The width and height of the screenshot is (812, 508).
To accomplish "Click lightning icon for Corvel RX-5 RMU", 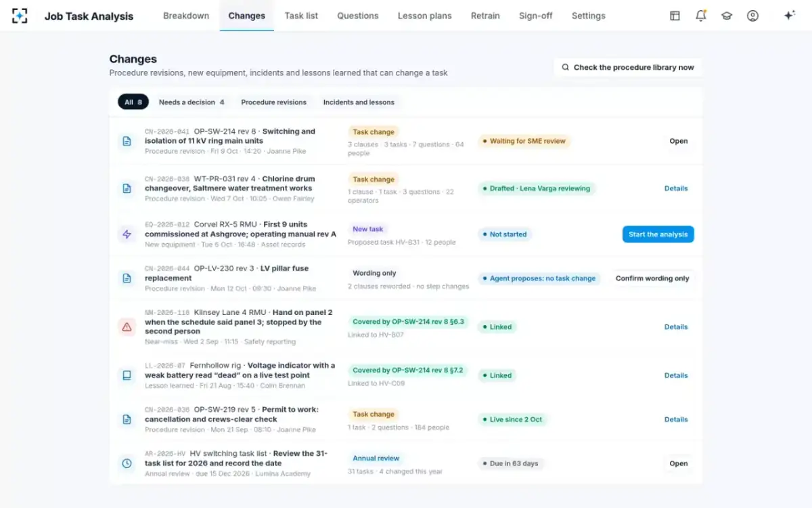I will pos(127,234).
